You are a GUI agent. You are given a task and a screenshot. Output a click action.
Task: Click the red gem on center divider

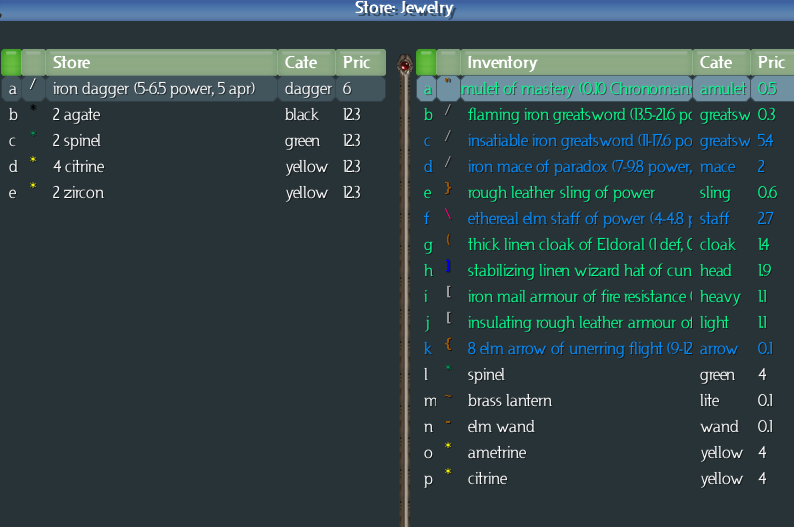[405, 66]
